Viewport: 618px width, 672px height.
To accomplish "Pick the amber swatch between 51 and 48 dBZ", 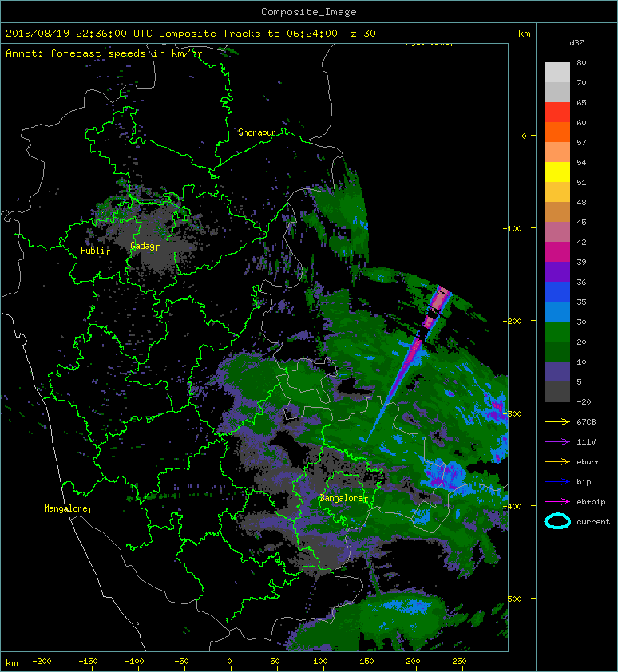I will point(557,192).
